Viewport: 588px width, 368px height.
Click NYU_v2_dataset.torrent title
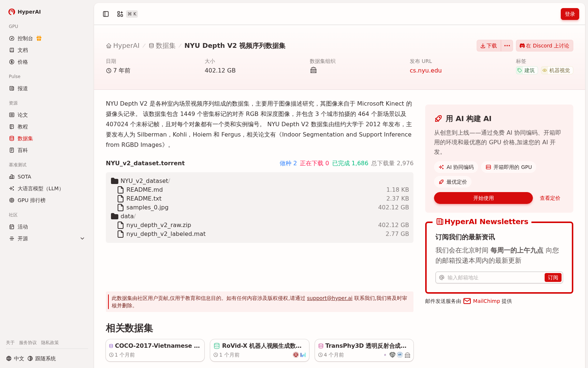pyautogui.click(x=145, y=163)
